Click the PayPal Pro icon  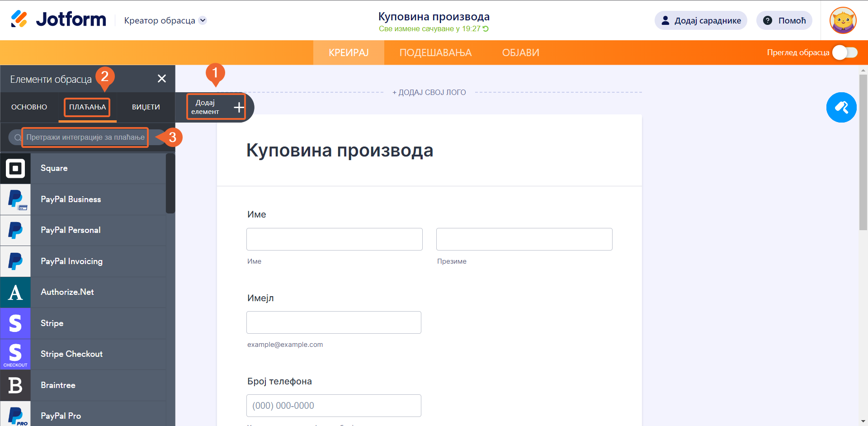point(15,414)
